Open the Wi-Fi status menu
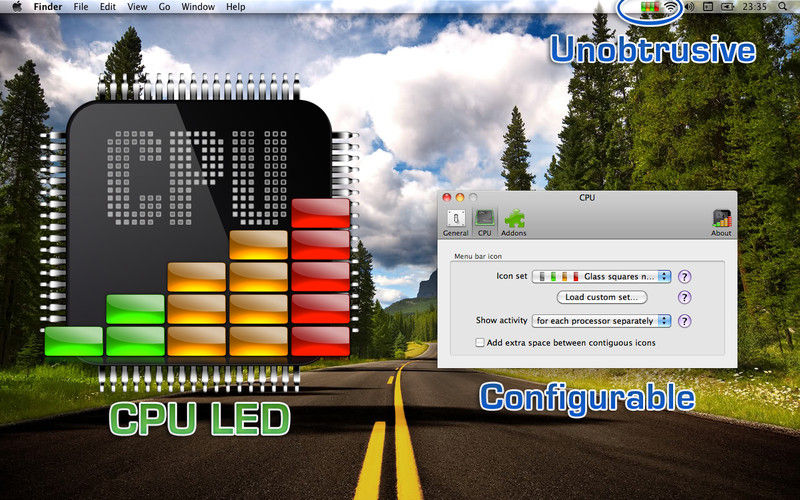Screen dimensions: 800x500 click(671, 7)
